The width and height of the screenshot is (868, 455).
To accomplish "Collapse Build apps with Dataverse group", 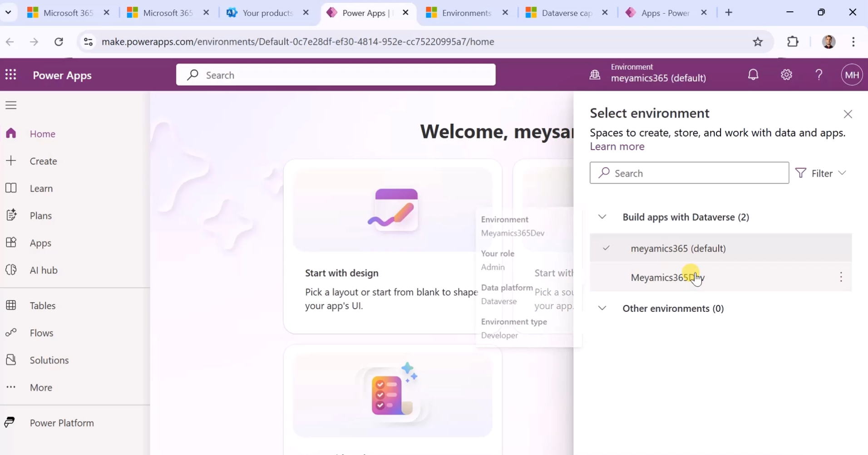I will click(x=602, y=217).
